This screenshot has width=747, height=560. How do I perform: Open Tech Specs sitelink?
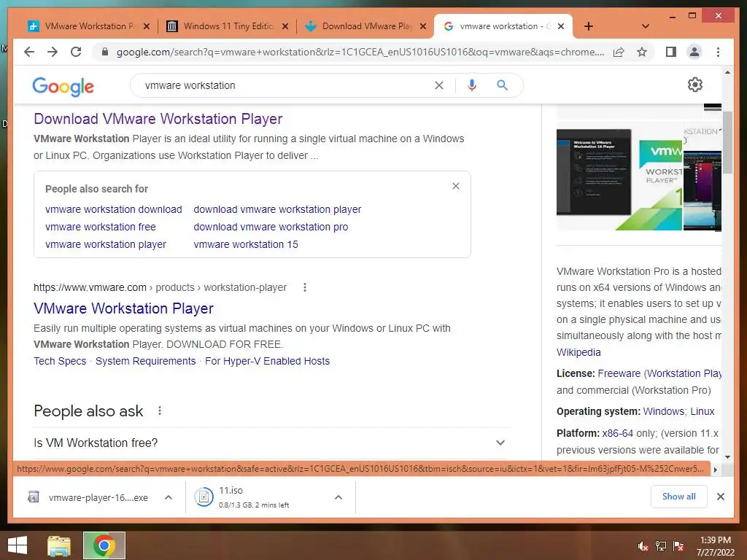[60, 361]
